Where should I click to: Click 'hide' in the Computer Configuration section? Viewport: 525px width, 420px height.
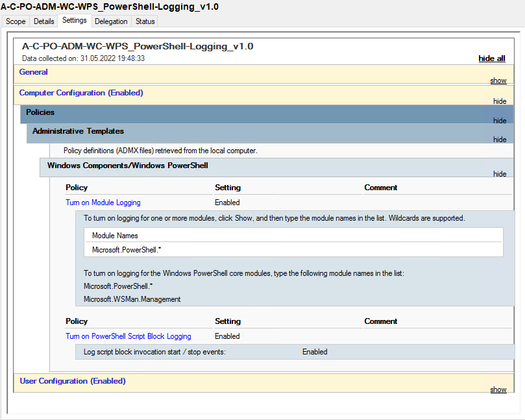pyautogui.click(x=500, y=101)
